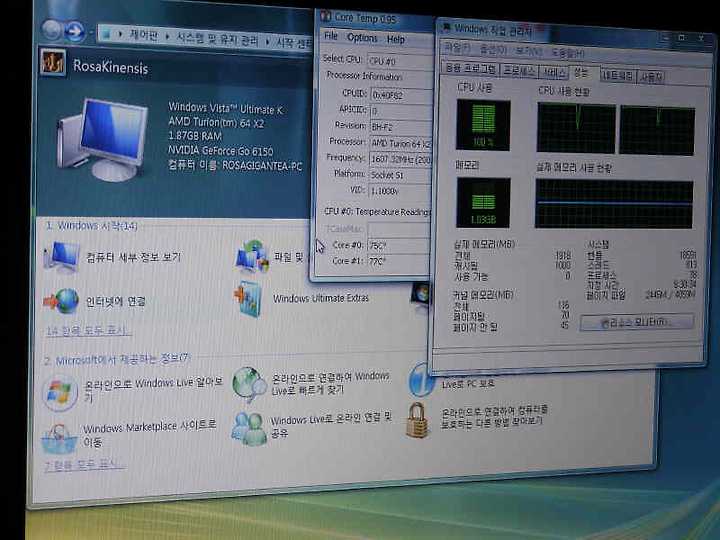
Task: Click NVIDIA GeForce Go 6150 text
Action: click(220, 150)
